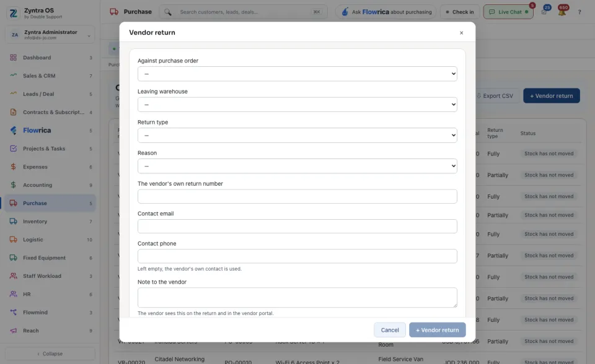
Task: Click the Zyntra OS logo
Action: (13, 13)
